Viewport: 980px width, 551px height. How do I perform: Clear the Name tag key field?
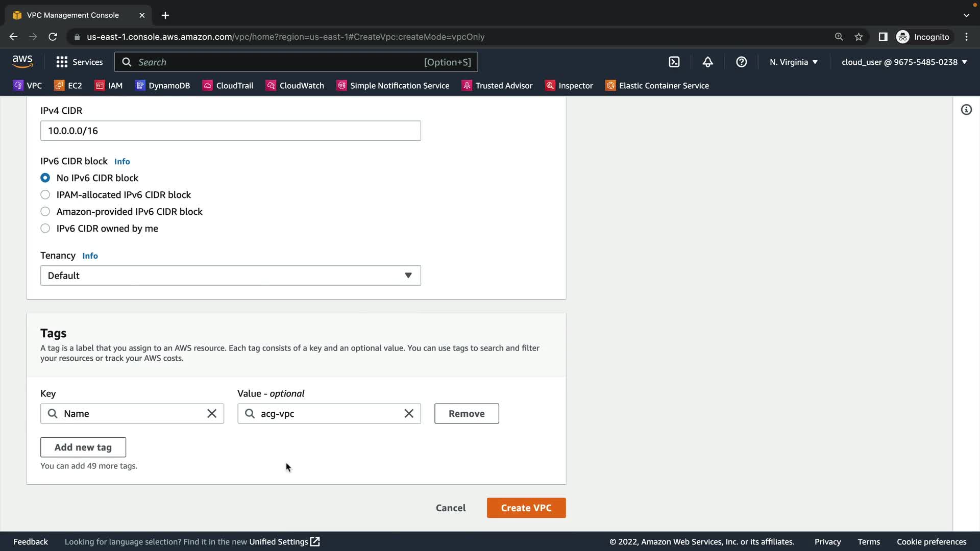click(x=212, y=414)
